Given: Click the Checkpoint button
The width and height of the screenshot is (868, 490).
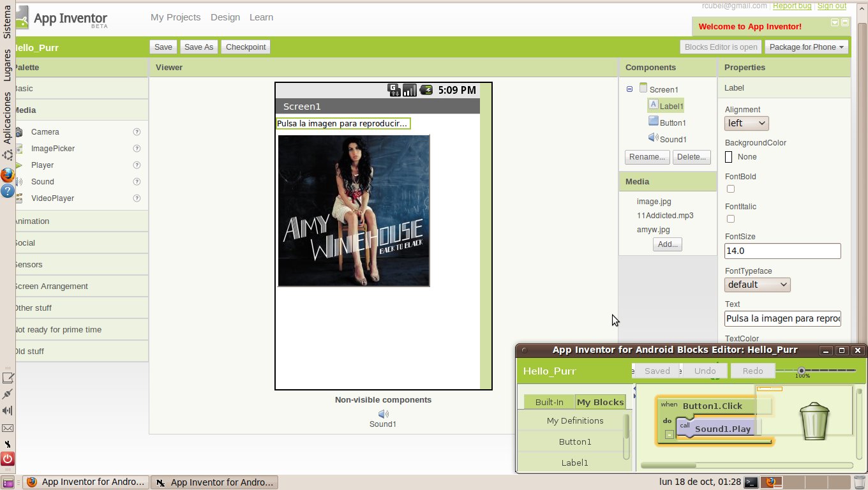Looking at the screenshot, I should tap(246, 47).
